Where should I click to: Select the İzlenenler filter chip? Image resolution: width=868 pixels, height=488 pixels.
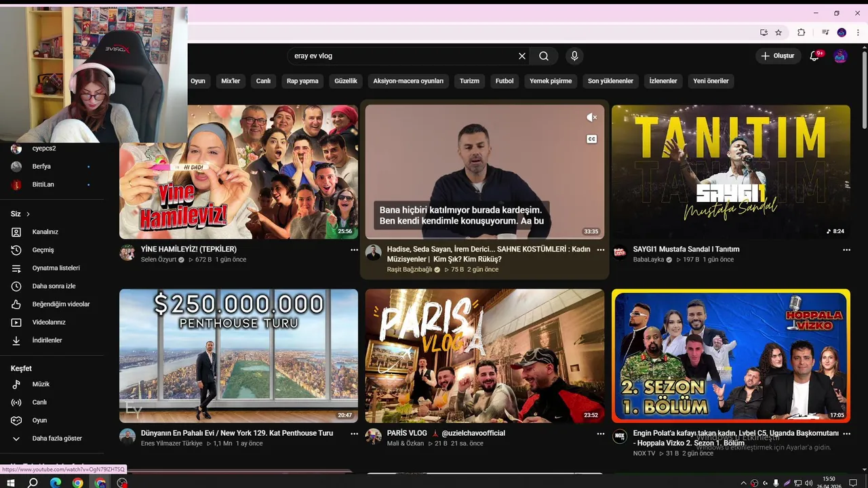(x=663, y=81)
